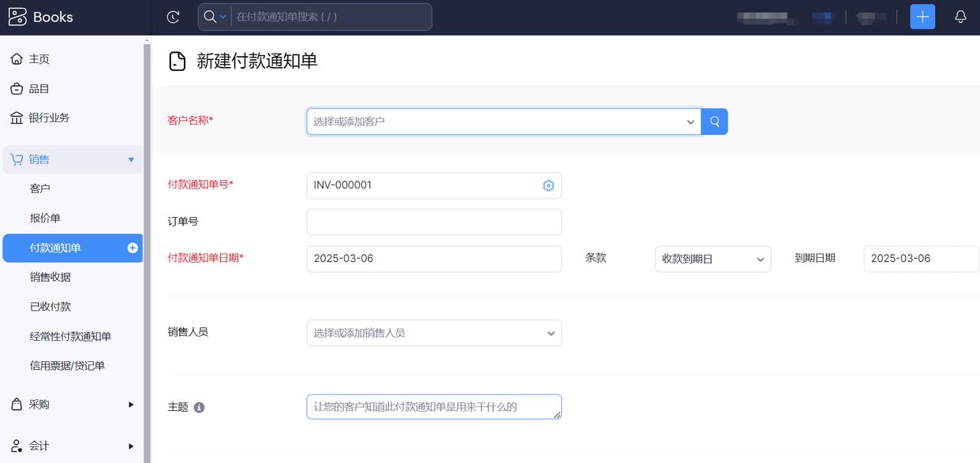The height and width of the screenshot is (463, 980).
Task: Click the 订单号 input field
Action: pyautogui.click(x=434, y=222)
